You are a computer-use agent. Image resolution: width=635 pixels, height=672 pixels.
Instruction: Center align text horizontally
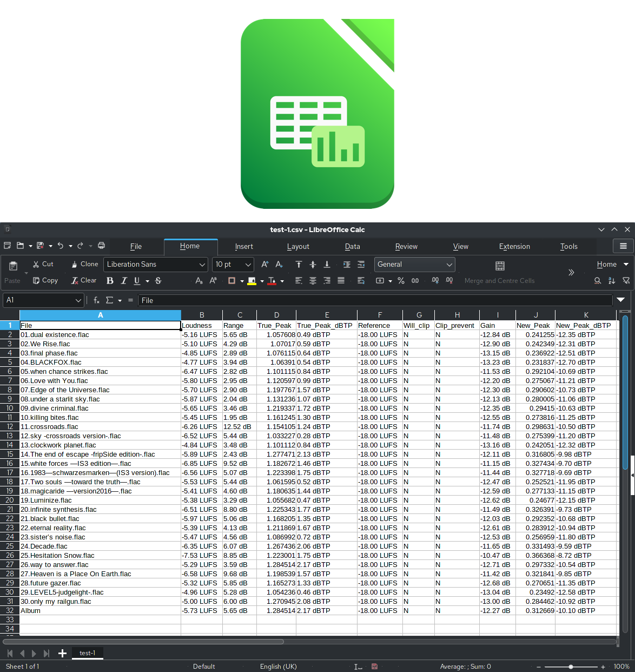(313, 281)
